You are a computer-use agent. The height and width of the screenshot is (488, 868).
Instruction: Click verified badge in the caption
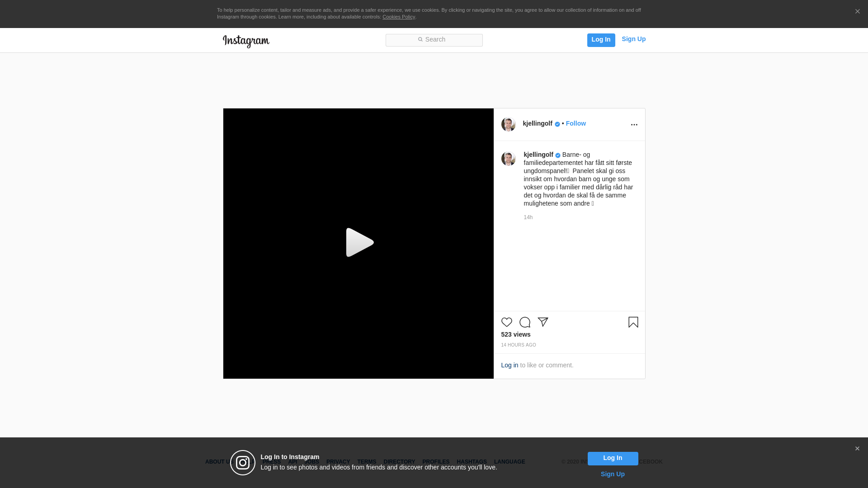[x=558, y=155]
